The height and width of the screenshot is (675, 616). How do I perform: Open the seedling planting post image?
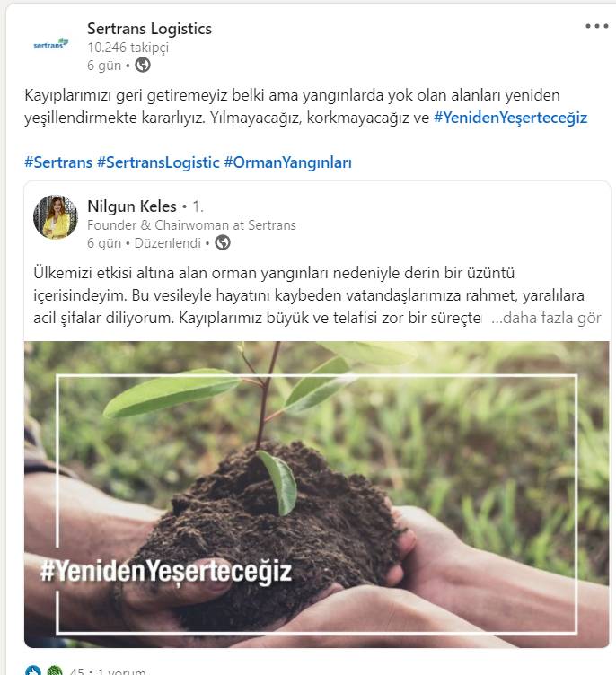pos(317,495)
